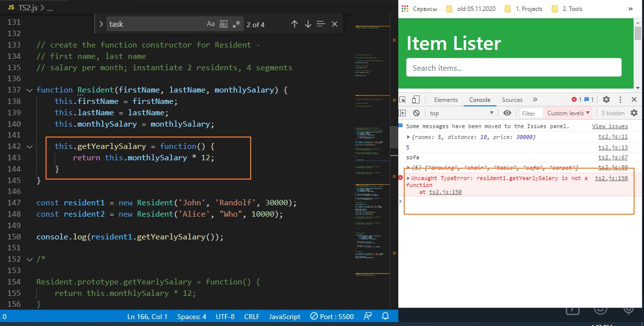Open the Custom levels dropdown
This screenshot has height=326, width=644.
[x=568, y=113]
